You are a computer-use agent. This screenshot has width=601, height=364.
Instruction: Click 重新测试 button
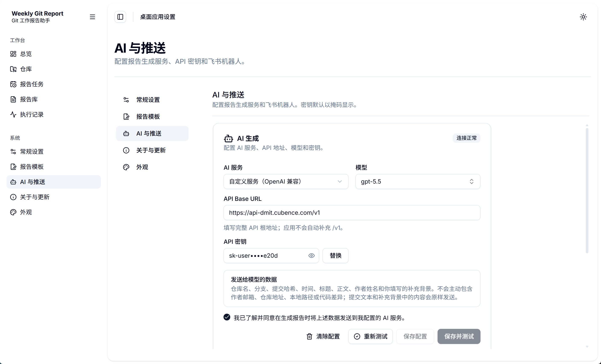(x=370, y=336)
